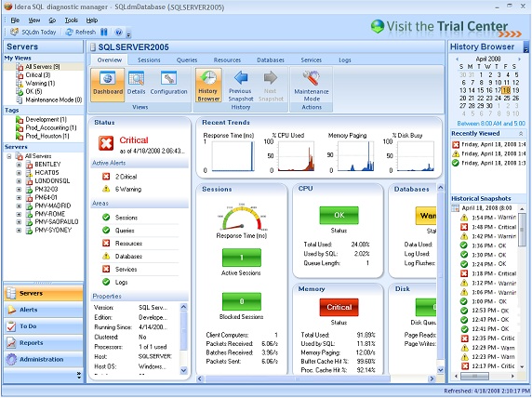The image size is (532, 398).
Task: Switch to the Resources tab
Action: tap(227, 60)
